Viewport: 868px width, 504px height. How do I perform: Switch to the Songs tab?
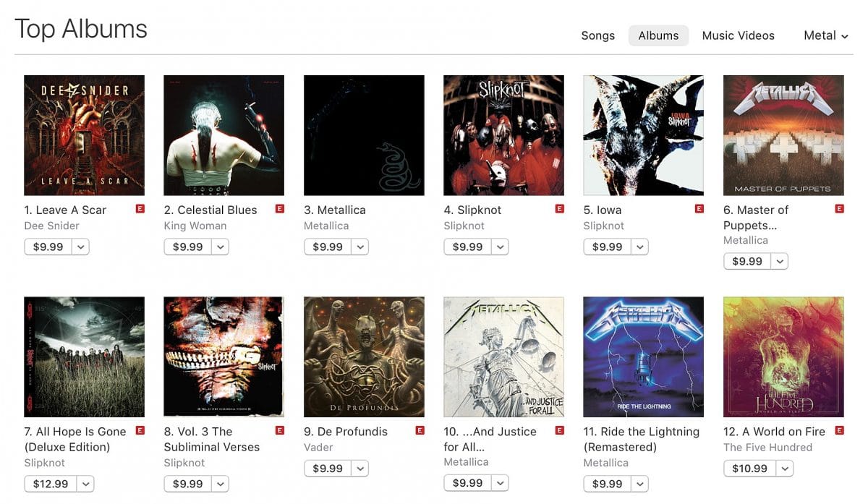(598, 35)
